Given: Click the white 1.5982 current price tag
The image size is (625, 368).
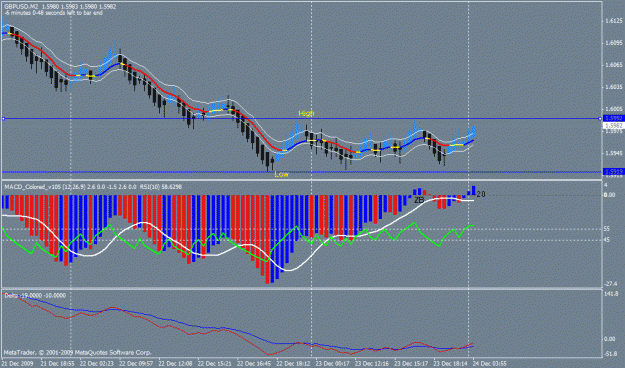Looking at the screenshot, I should [614, 126].
